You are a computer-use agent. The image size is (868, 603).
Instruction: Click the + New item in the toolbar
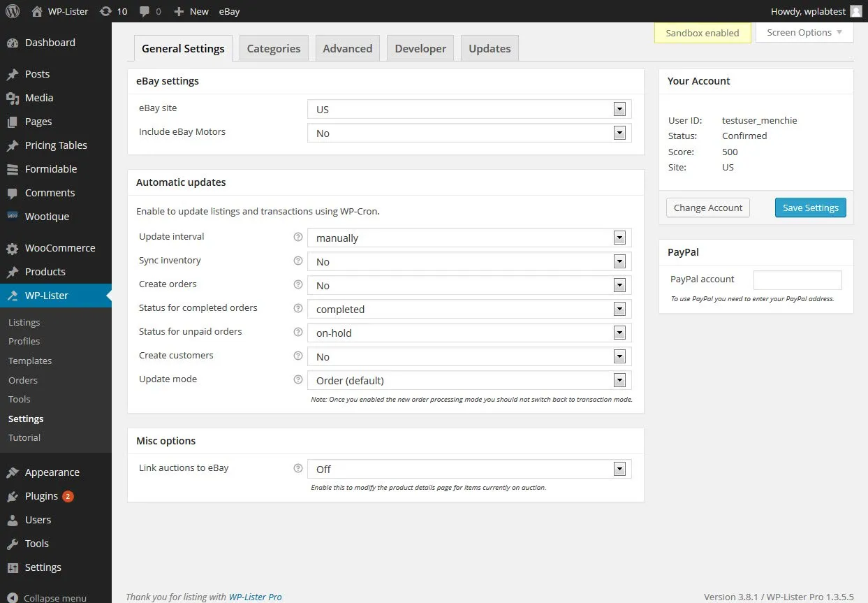(190, 10)
